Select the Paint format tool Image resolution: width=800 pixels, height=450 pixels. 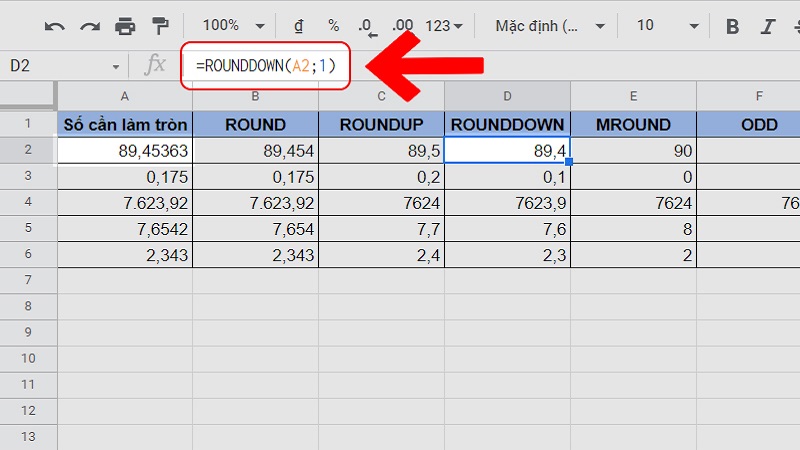tap(159, 26)
